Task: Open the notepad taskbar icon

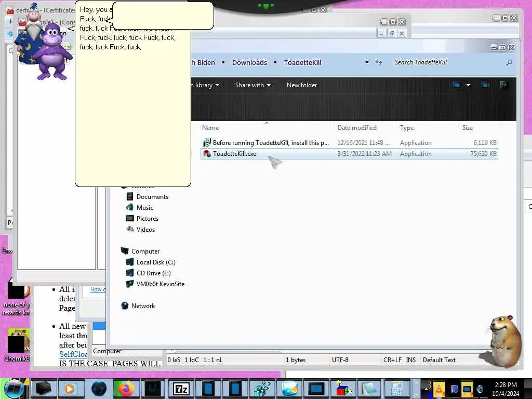Action: point(369,389)
